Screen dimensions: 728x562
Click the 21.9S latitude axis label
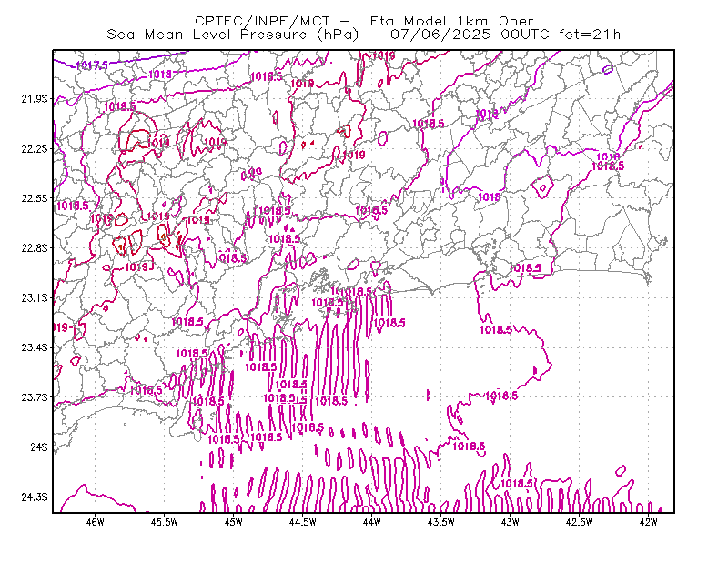pyautogui.click(x=35, y=98)
